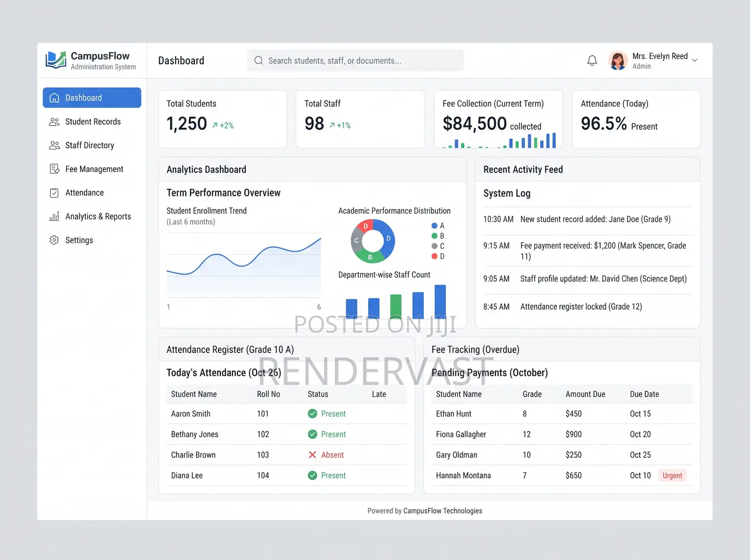Click the $650 amount for Hannah Montana
The image size is (750, 560).
tap(574, 476)
